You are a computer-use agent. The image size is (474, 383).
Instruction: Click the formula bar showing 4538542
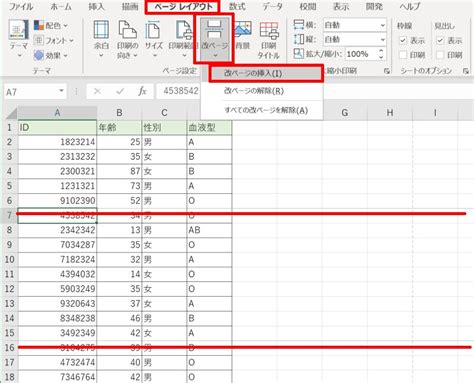point(180,91)
